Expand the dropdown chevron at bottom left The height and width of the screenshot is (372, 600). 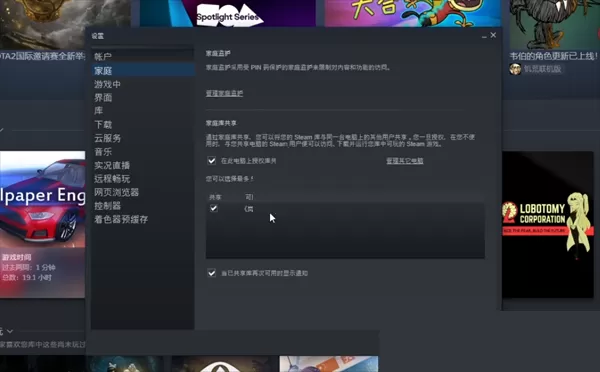pyautogui.click(x=10, y=331)
